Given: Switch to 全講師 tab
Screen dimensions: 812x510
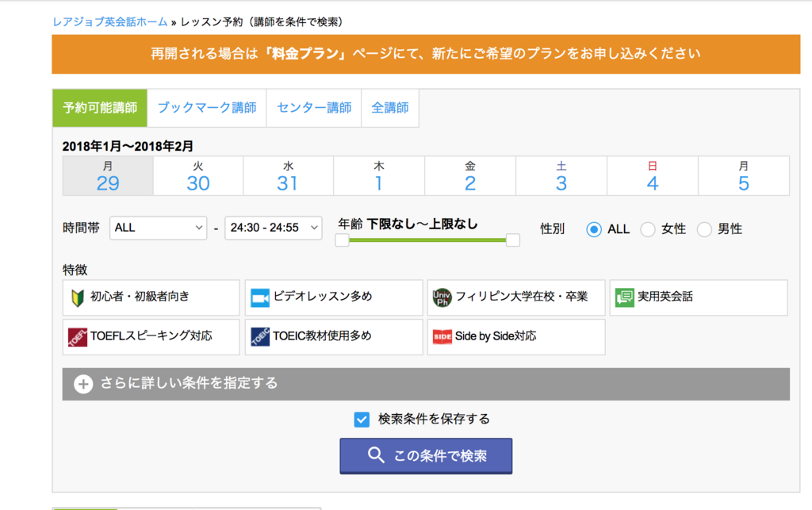Looking at the screenshot, I should coord(390,108).
